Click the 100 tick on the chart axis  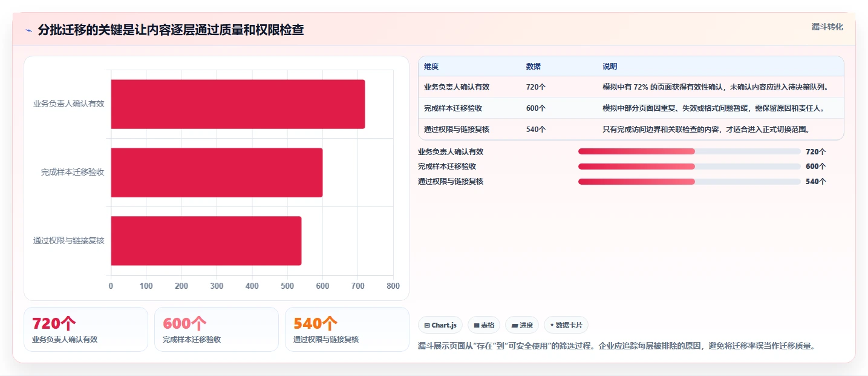click(146, 286)
